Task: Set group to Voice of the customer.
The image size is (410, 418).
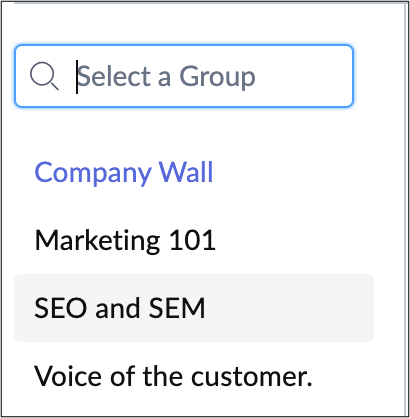Action: pyautogui.click(x=194, y=376)
